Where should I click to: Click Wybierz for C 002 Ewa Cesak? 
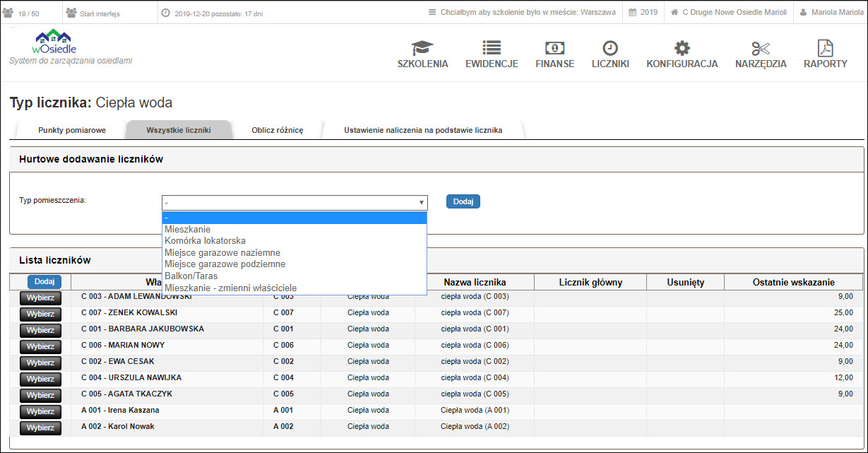(x=40, y=363)
